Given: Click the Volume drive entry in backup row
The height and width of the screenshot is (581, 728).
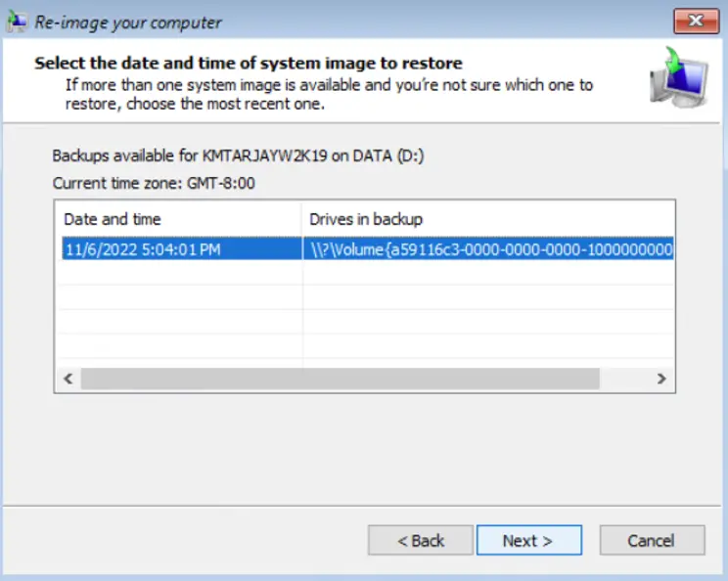Looking at the screenshot, I should pos(489,249).
